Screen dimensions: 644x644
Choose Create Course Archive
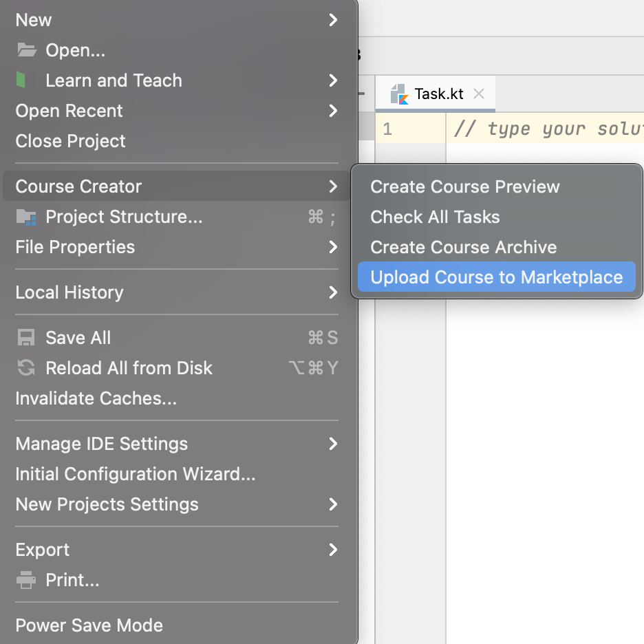pyautogui.click(x=463, y=247)
